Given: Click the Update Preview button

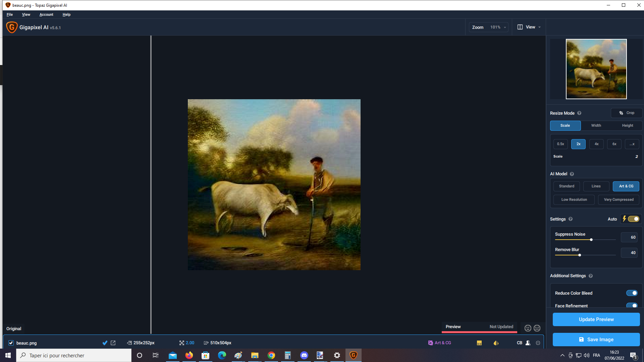Looking at the screenshot, I should pyautogui.click(x=596, y=319).
